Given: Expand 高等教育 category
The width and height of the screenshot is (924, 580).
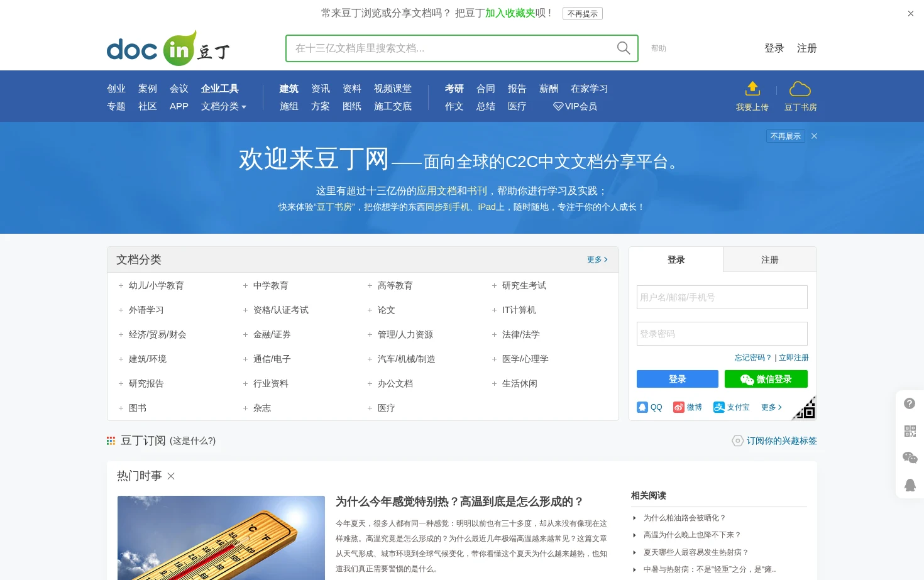Looking at the screenshot, I should 370,285.
